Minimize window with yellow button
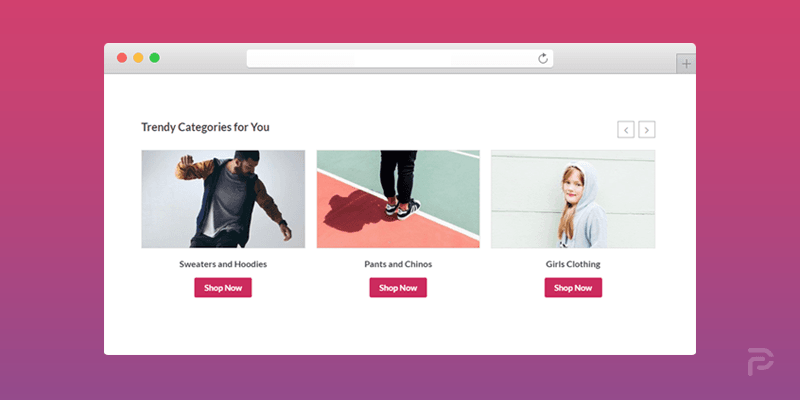 [x=138, y=58]
